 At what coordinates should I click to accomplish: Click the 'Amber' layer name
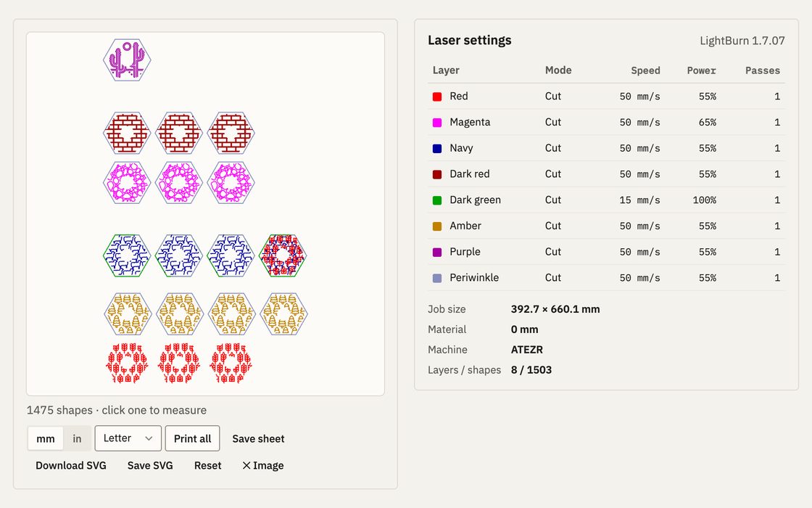pos(465,226)
